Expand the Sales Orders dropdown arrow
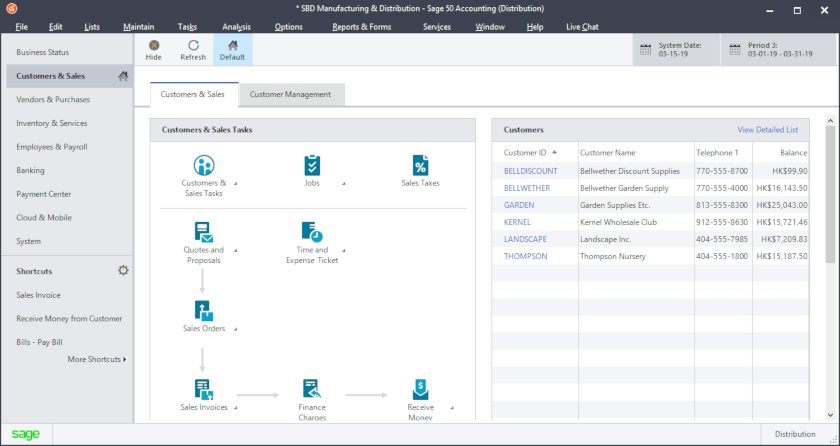 coord(235,329)
